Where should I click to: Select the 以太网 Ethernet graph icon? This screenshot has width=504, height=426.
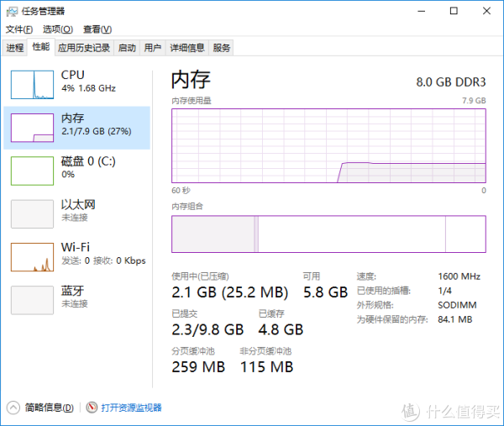coord(32,213)
